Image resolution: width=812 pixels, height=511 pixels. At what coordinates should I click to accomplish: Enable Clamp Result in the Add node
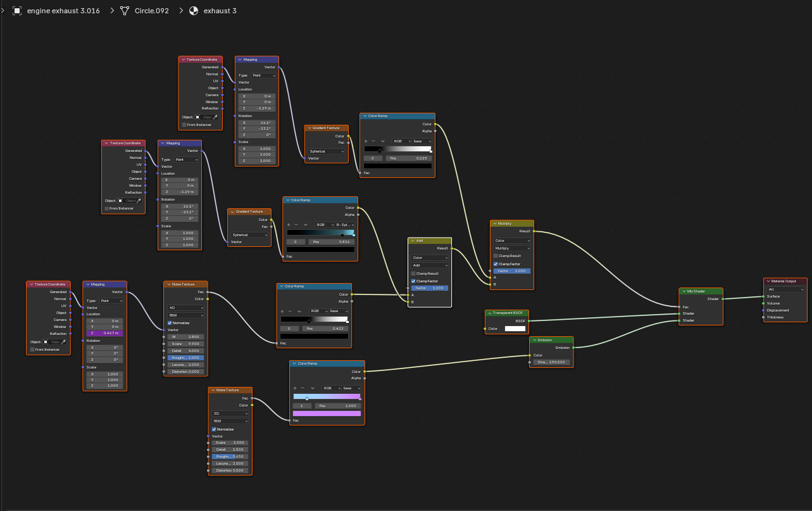(x=414, y=274)
